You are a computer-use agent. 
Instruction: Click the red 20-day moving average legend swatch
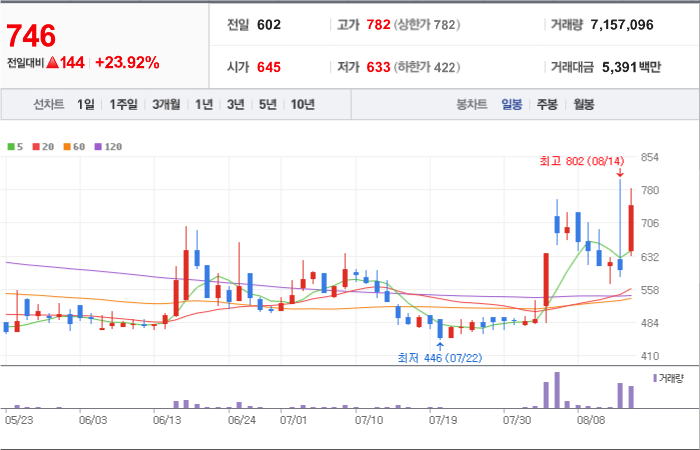click(36, 146)
